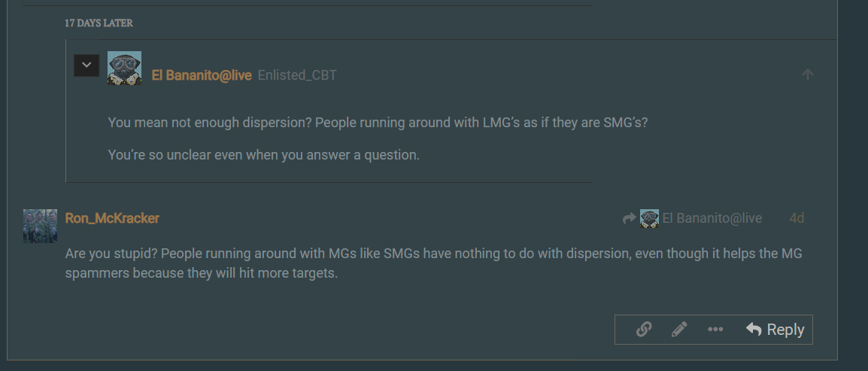This screenshot has height=371, width=868.
Task: Show the replied-to El Bananito@live post
Action: coord(692,219)
